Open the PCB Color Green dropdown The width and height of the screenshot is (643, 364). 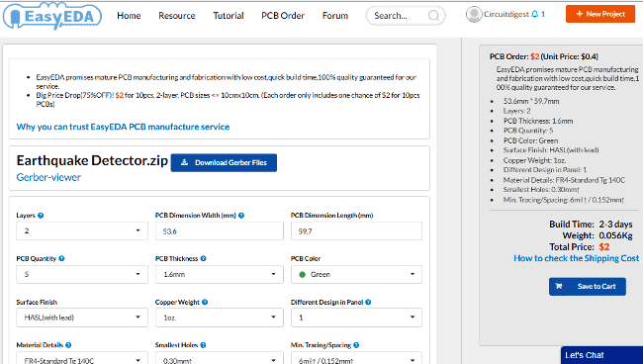click(x=356, y=274)
